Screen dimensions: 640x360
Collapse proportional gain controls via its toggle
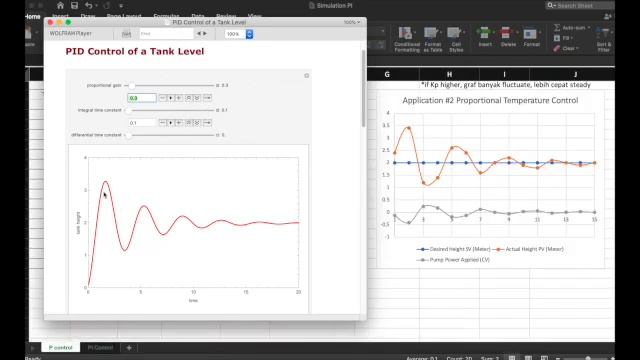(217, 85)
